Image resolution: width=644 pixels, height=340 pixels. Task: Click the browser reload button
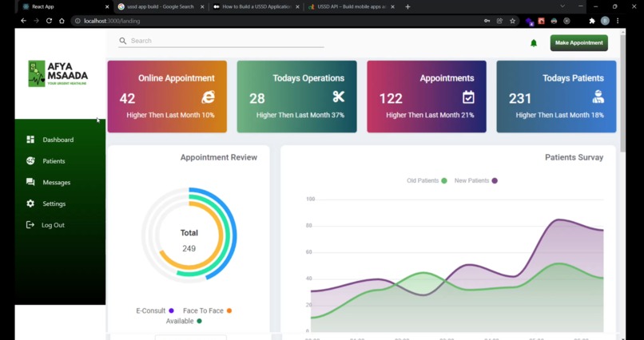(x=49, y=21)
